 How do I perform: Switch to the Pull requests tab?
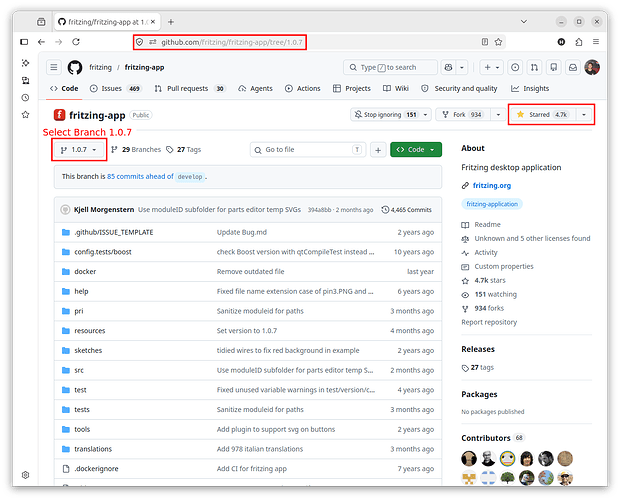pos(190,89)
